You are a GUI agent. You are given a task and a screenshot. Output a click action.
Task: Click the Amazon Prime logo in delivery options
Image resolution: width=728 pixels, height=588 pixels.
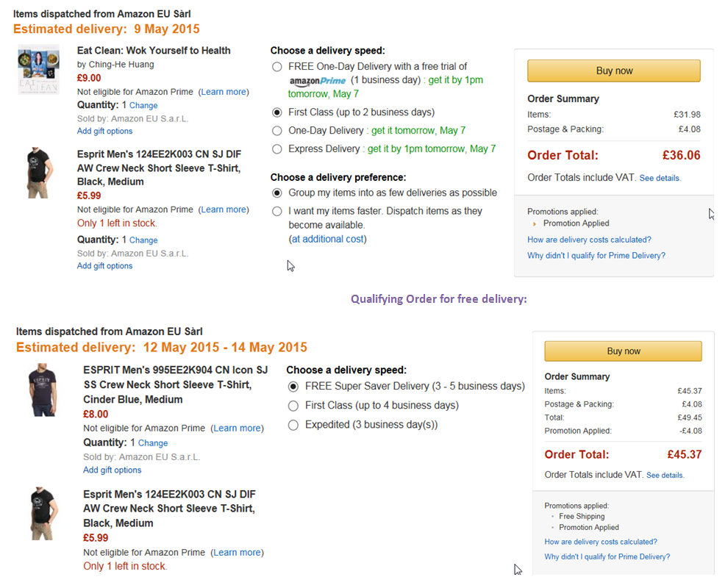[x=317, y=81]
